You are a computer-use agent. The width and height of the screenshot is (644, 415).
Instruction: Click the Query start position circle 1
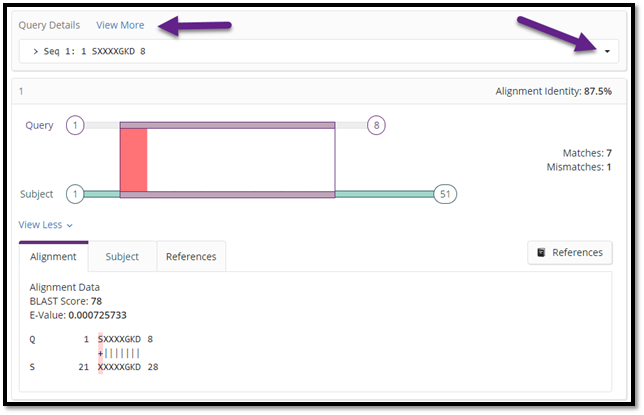click(x=75, y=125)
